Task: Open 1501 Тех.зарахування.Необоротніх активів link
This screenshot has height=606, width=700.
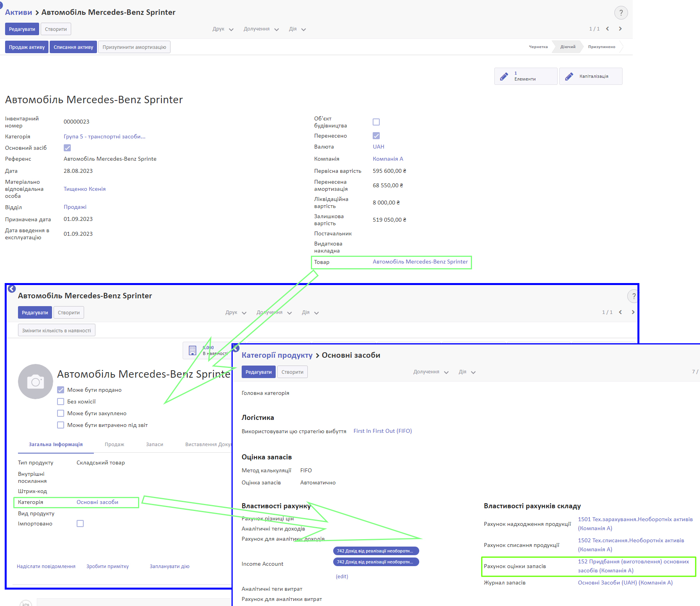Action: tap(635, 524)
